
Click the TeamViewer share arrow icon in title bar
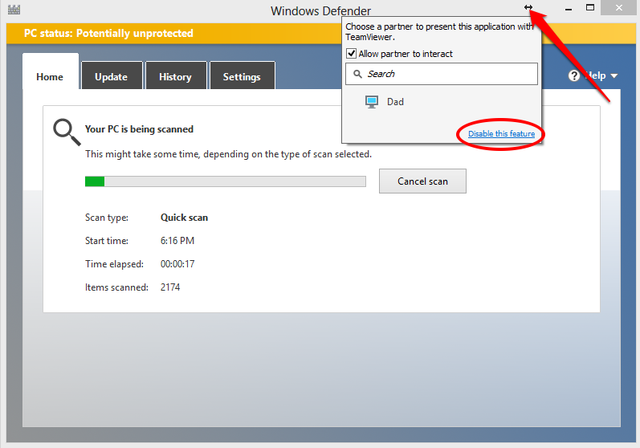click(528, 7)
